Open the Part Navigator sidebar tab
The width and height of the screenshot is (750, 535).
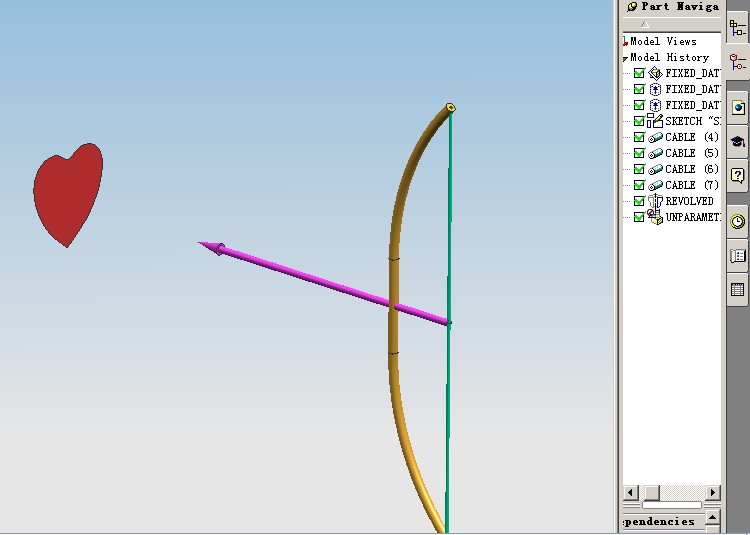(x=737, y=63)
